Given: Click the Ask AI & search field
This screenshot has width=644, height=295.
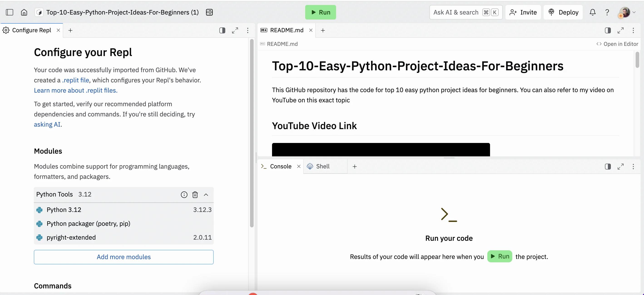Looking at the screenshot, I should coord(456,12).
